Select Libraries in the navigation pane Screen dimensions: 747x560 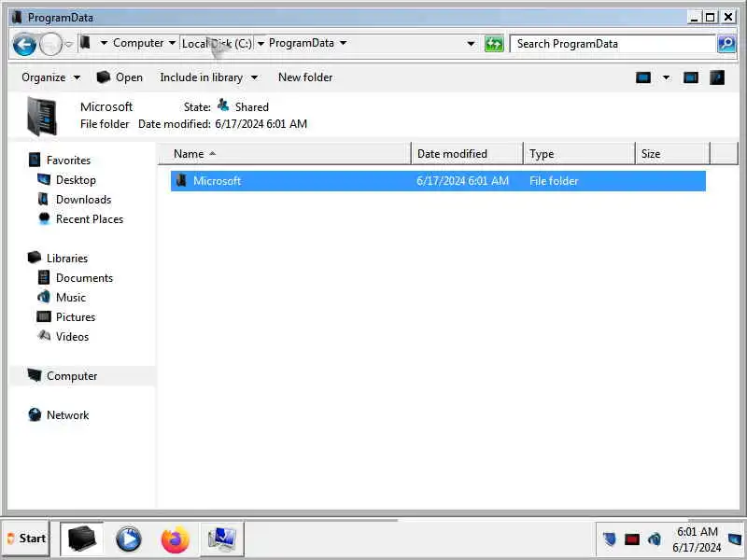(67, 259)
